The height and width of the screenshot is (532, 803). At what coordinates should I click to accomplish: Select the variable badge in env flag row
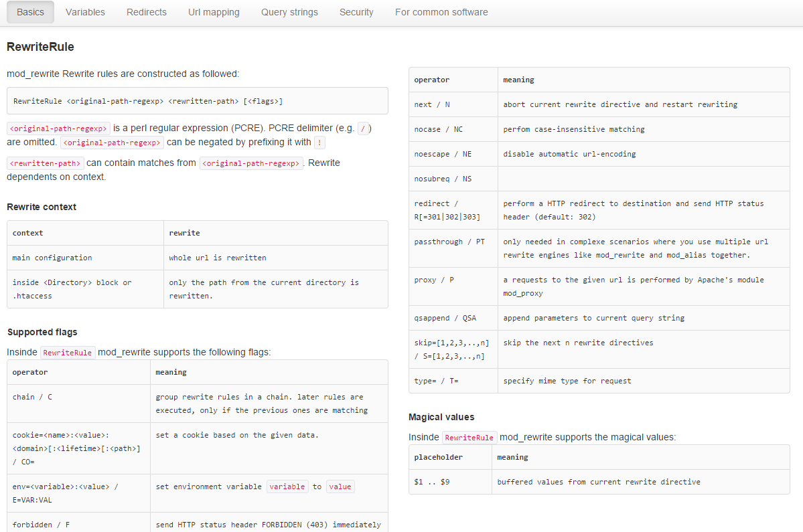tap(287, 486)
